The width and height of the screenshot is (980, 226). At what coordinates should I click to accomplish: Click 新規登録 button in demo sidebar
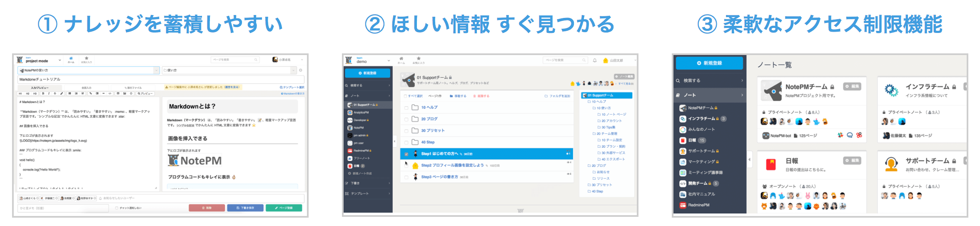pos(367,73)
